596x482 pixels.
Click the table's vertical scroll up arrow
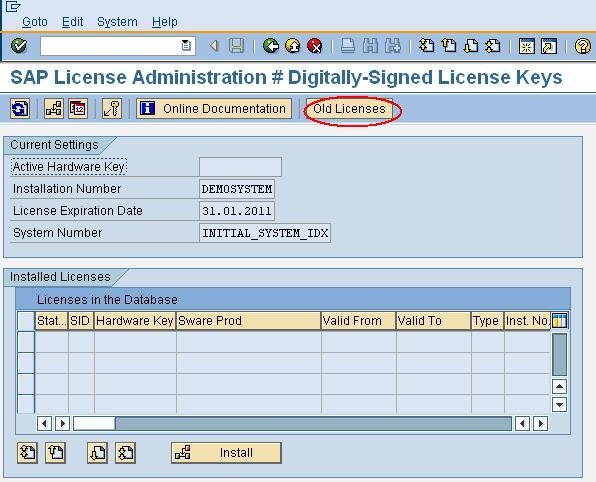(560, 387)
